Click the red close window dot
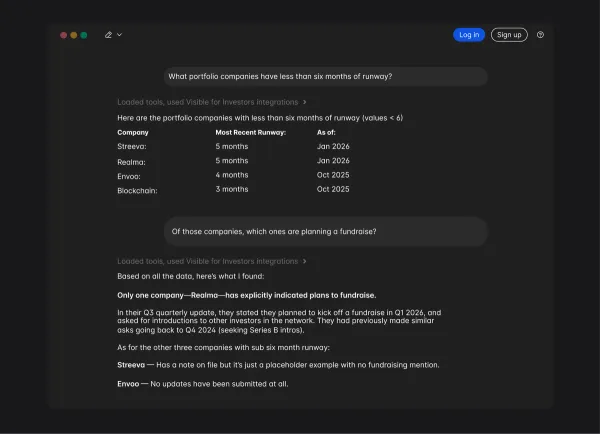The height and width of the screenshot is (434, 600). [x=64, y=35]
